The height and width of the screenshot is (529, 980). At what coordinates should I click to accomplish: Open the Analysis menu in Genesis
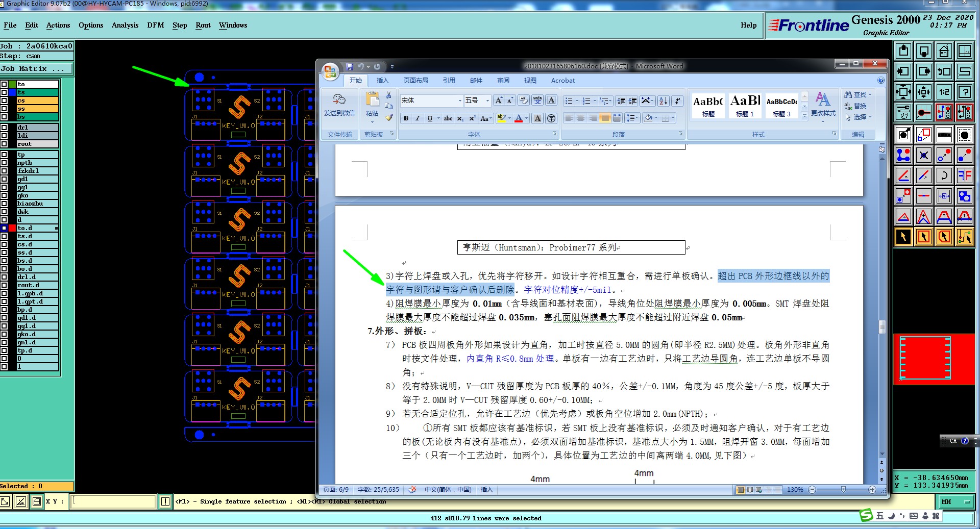pos(125,25)
